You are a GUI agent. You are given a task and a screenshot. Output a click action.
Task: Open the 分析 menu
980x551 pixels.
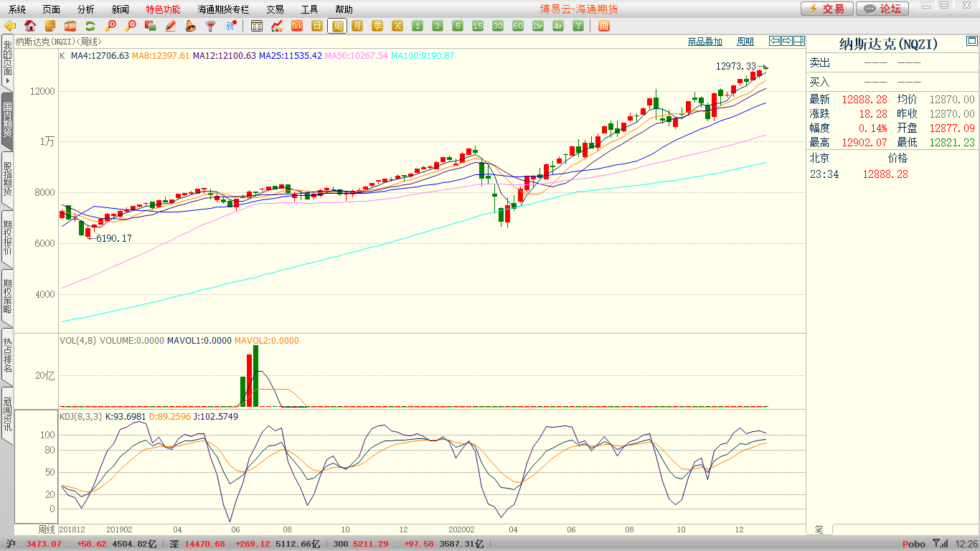86,9
